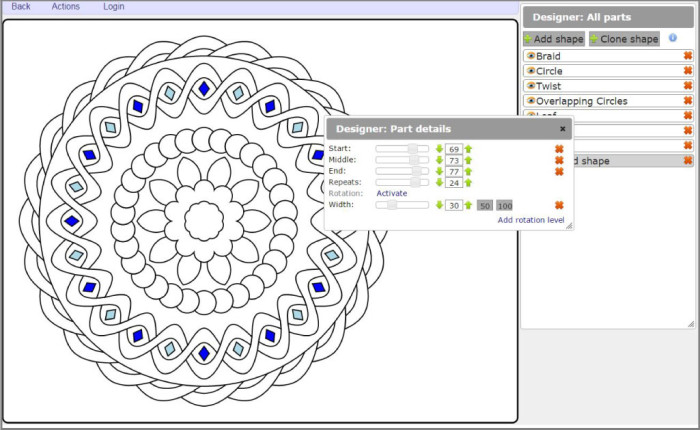Select the Overlapping Circles row
700x430 pixels.
click(x=608, y=101)
